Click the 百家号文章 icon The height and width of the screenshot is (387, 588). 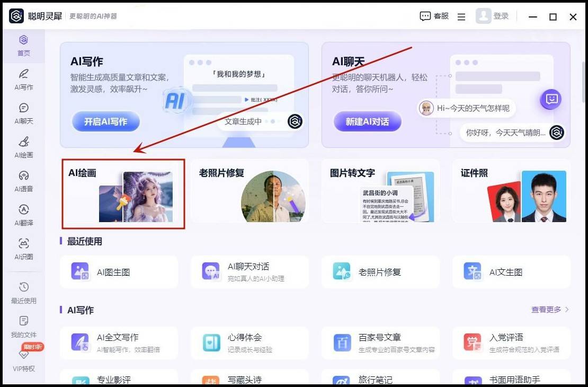pyautogui.click(x=342, y=342)
